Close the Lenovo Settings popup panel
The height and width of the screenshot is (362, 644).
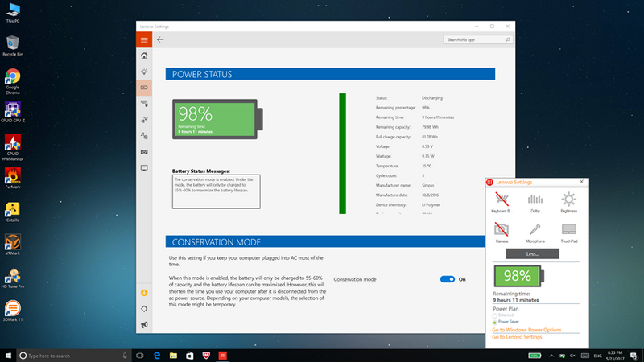point(581,182)
